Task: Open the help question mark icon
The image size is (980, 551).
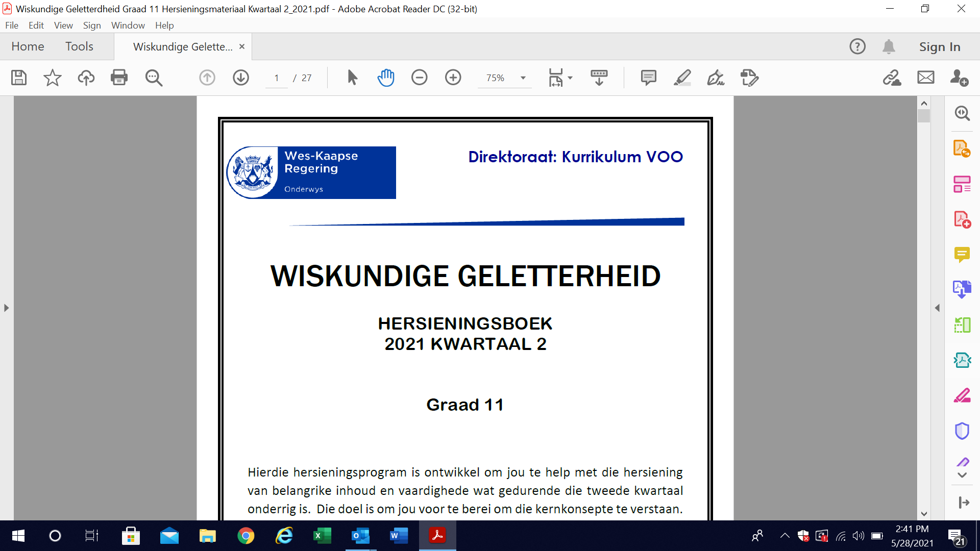Action: [857, 46]
